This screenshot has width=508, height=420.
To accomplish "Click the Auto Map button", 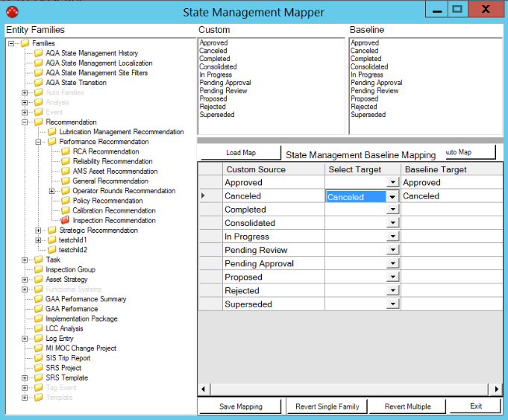I will click(x=469, y=152).
